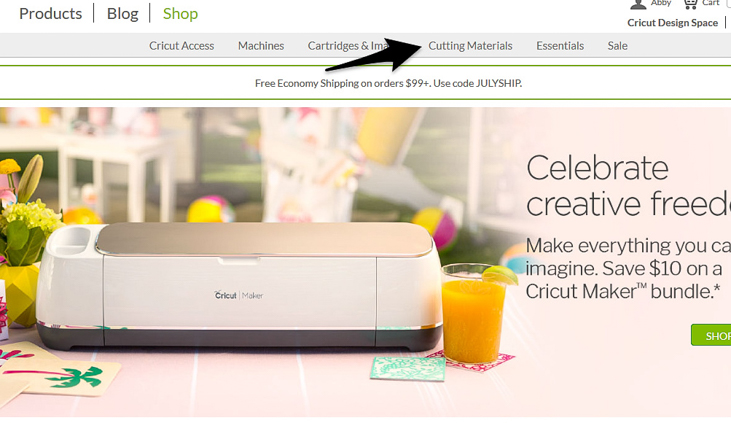The width and height of the screenshot is (731, 423).
Task: Click the Cricut Maker machine image
Action: (x=239, y=286)
